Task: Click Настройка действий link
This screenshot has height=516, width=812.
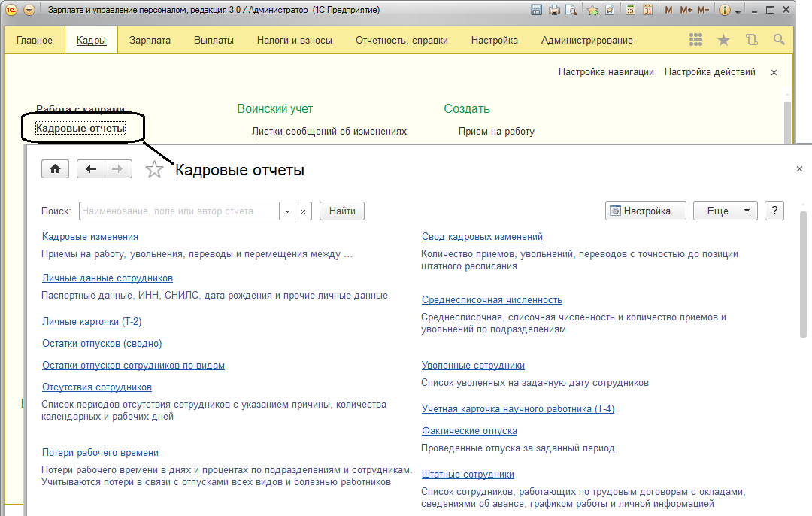Action: (x=710, y=72)
